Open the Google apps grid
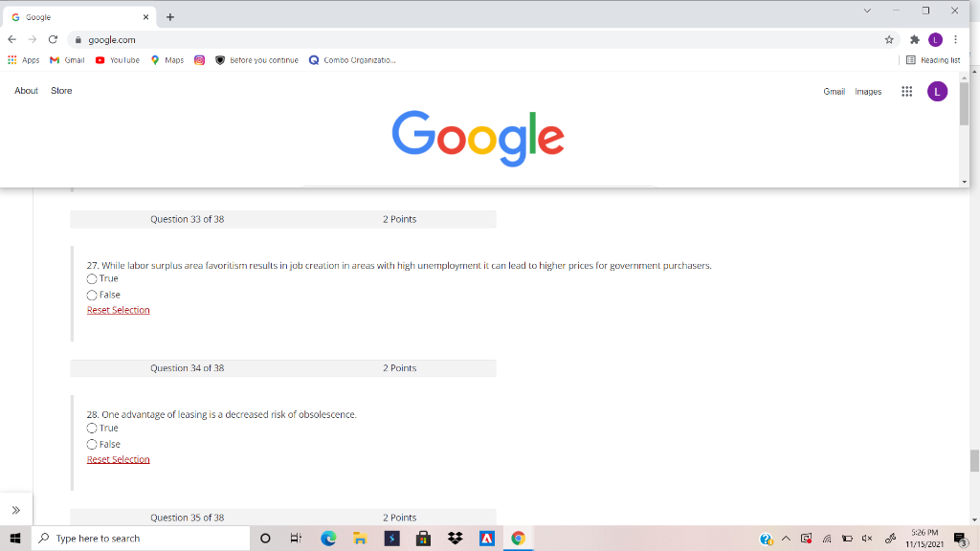Viewport: 980px width, 551px height. 906,91
